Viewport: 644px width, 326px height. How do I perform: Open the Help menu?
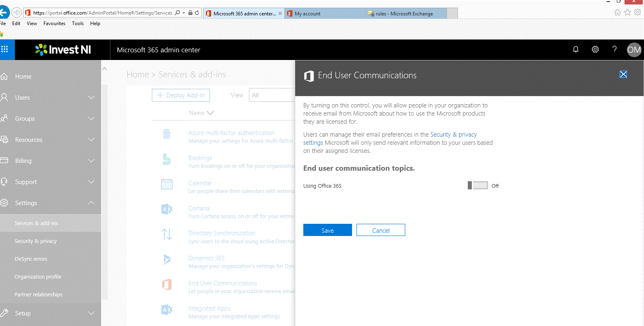click(x=95, y=24)
